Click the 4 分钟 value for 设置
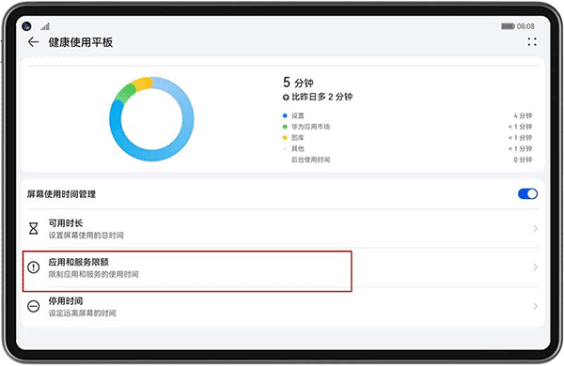The image size is (564, 366). tap(523, 115)
